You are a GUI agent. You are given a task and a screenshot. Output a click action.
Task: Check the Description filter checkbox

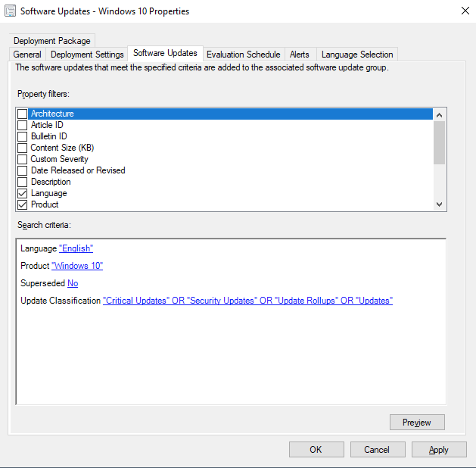(x=22, y=182)
